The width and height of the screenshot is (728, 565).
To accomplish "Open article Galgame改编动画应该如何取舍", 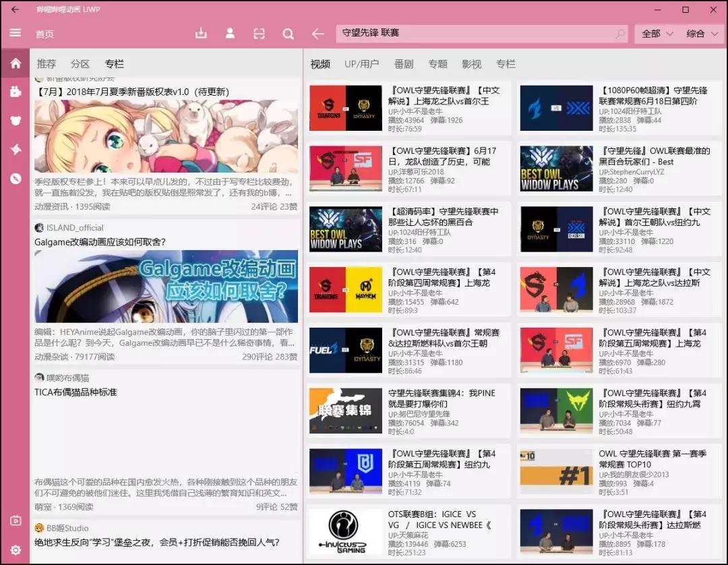I will tap(100, 242).
